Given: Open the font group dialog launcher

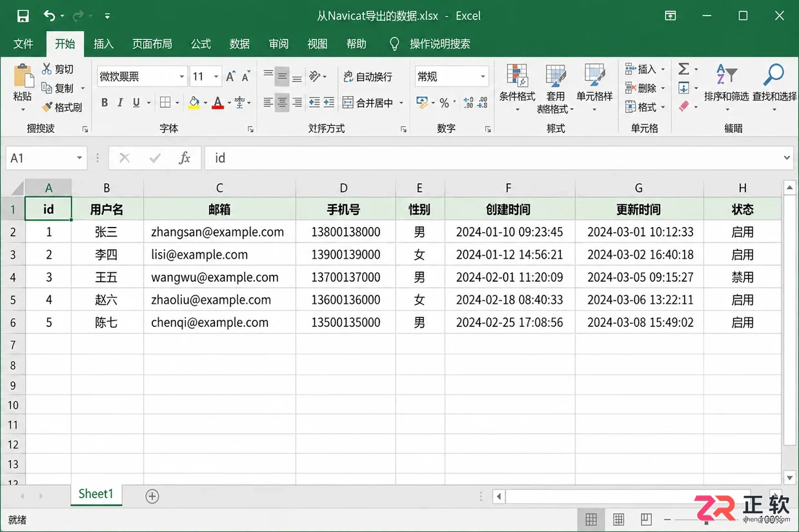Looking at the screenshot, I should [250, 129].
